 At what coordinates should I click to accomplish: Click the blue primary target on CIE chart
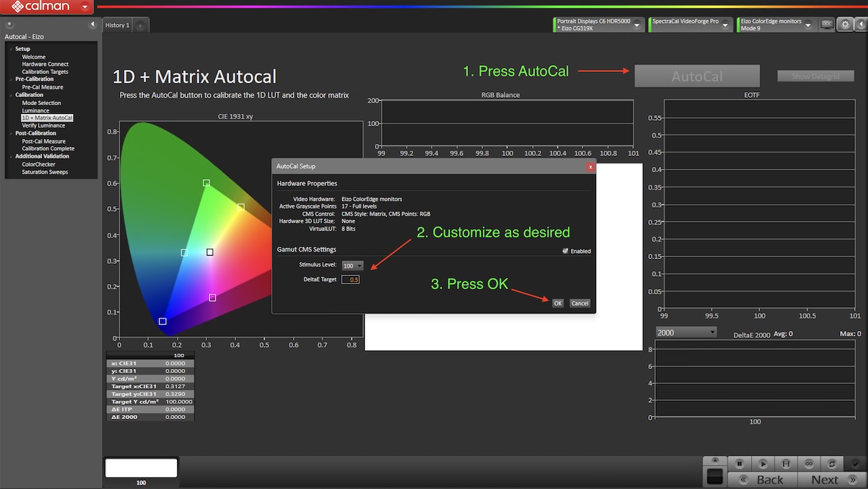(162, 321)
